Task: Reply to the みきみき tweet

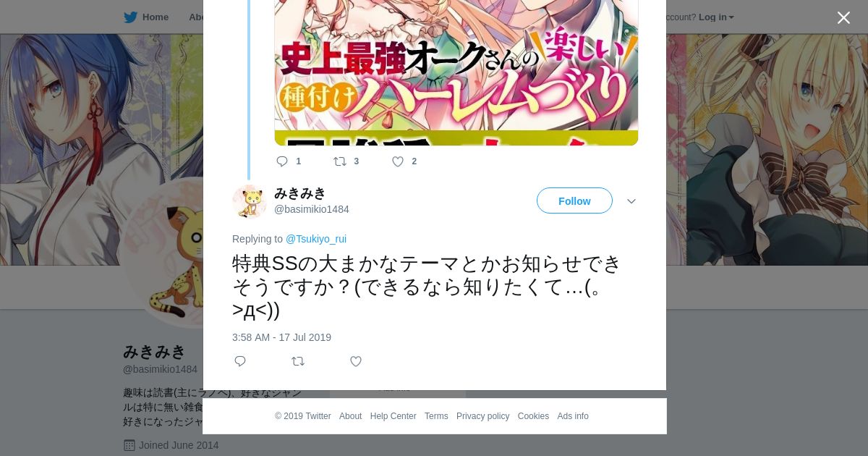Action: click(240, 361)
